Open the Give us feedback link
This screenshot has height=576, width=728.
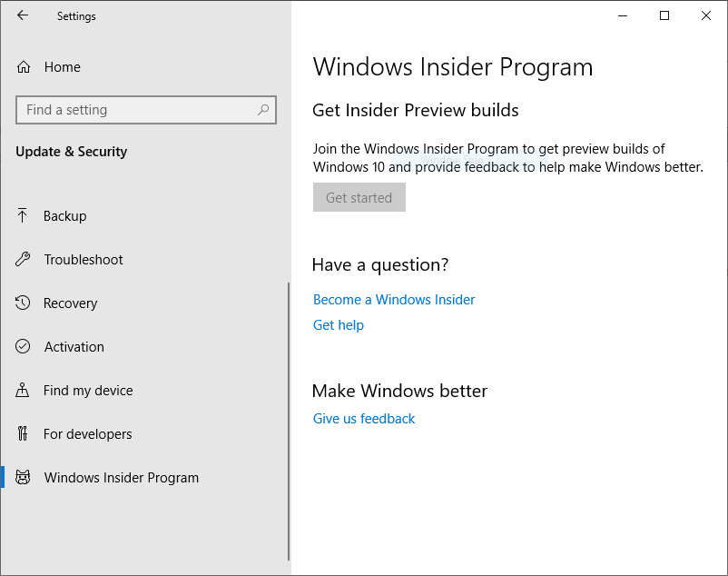[364, 419]
